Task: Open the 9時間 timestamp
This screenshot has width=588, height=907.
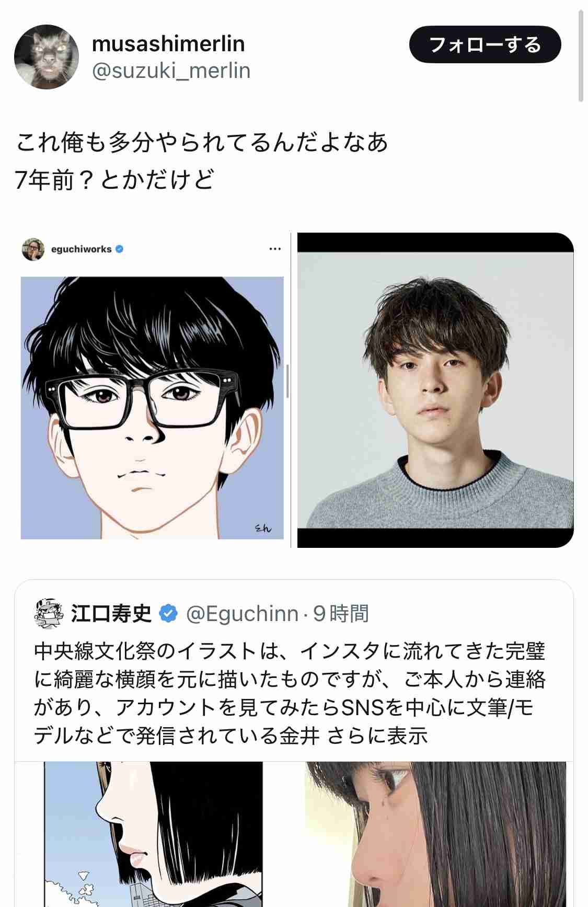Action: pos(341,613)
